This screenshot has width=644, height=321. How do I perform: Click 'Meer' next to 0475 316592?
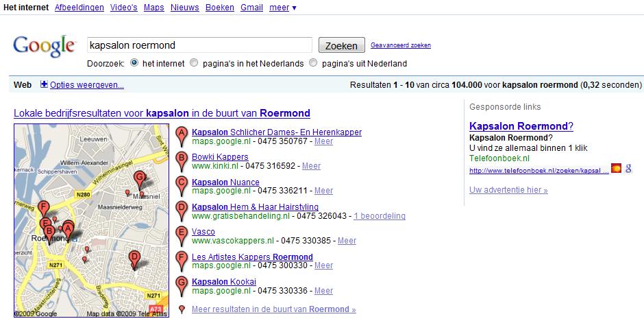pyautogui.click(x=311, y=166)
